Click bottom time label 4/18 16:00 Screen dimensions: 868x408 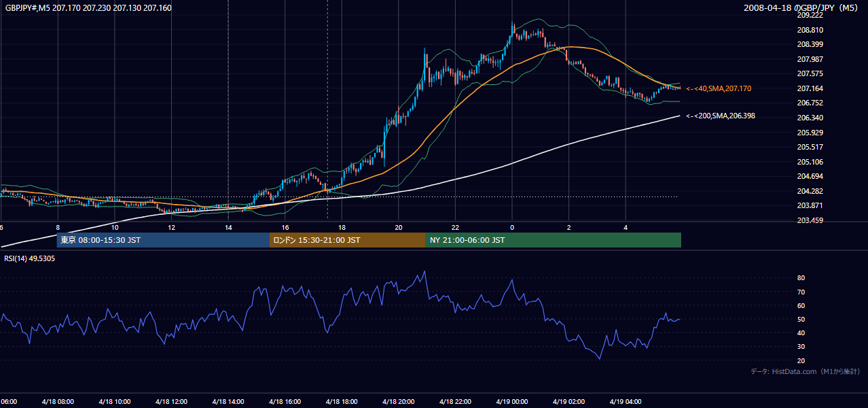[x=285, y=402]
